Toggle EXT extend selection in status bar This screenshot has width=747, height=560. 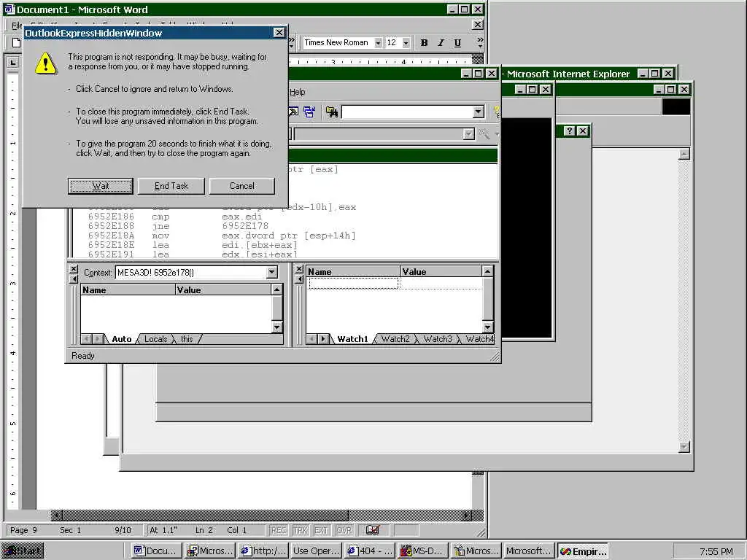point(322,530)
